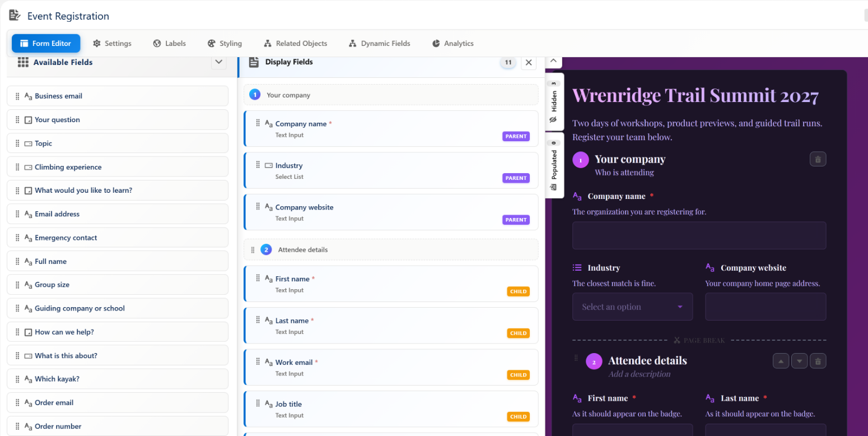Click the Wrenridge Trail Summit 2027 title
Image resolution: width=868 pixels, height=436 pixels.
point(696,95)
